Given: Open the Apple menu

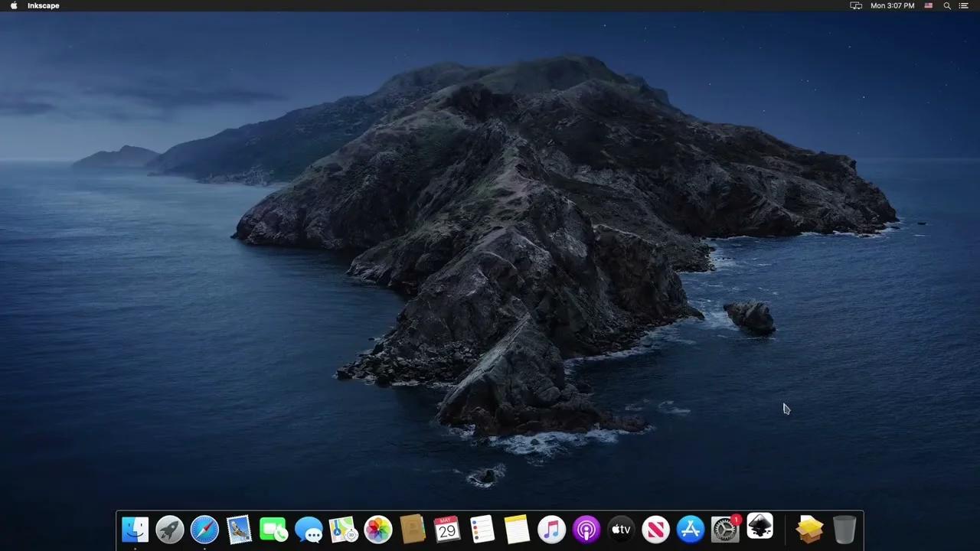Looking at the screenshot, I should pos(13,5).
